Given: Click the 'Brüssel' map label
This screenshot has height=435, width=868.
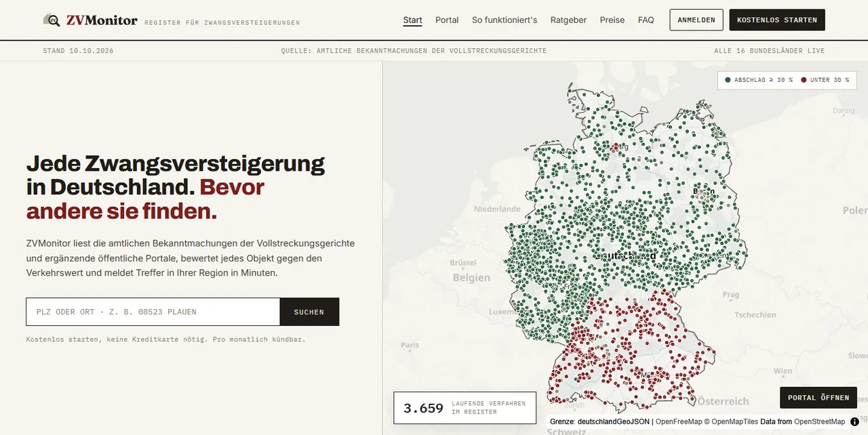Looking at the screenshot, I should 463,262.
